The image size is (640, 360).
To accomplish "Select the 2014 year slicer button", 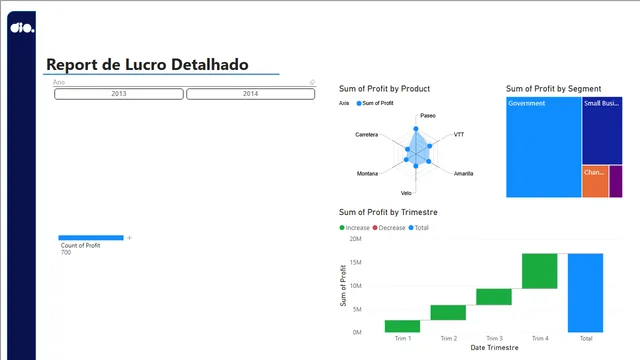I will (x=251, y=94).
